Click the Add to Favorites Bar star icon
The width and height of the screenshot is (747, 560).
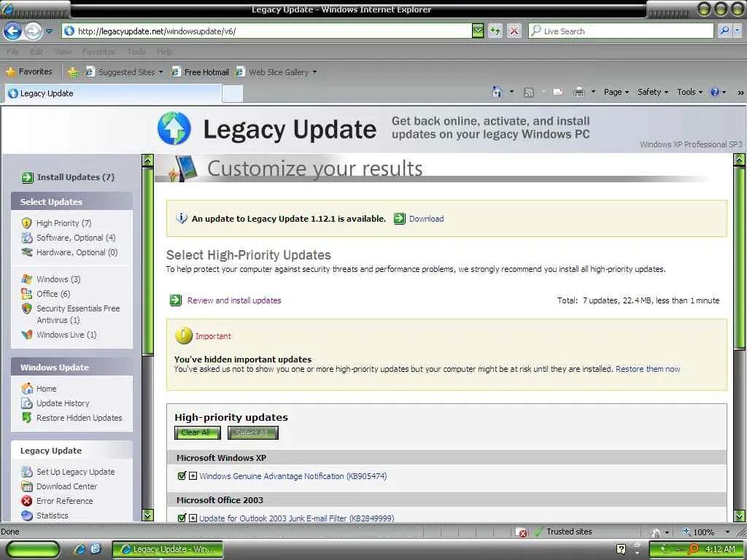pos(73,72)
